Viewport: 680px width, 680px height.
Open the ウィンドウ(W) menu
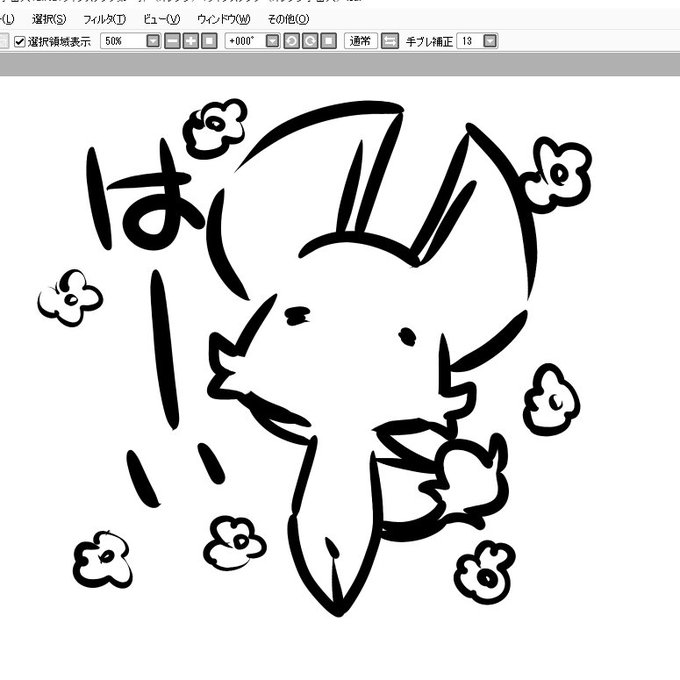pos(224,19)
